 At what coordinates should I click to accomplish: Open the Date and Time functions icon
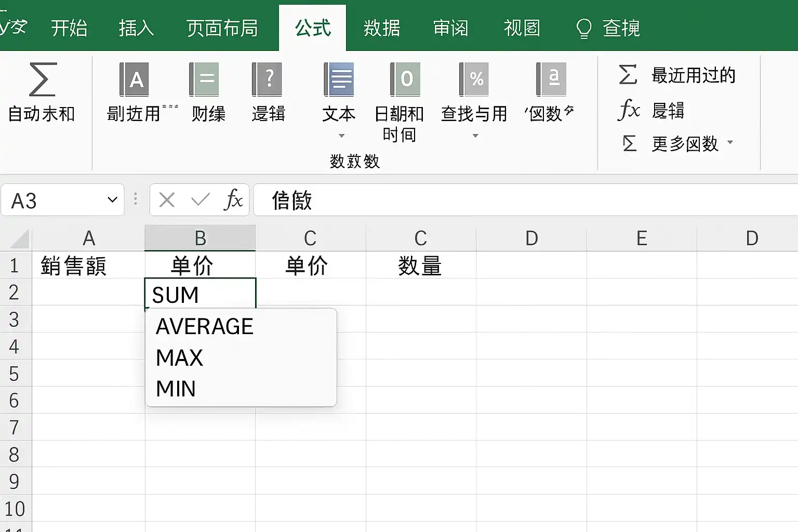click(x=405, y=79)
